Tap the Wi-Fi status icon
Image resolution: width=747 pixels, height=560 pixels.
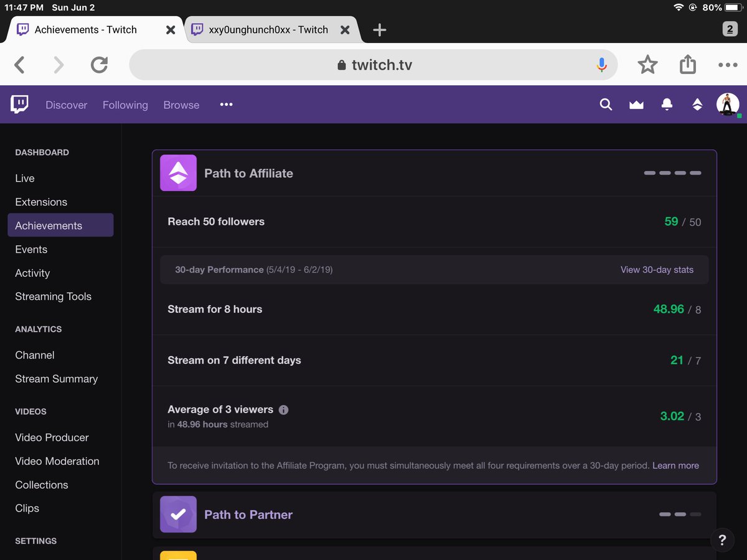click(678, 7)
